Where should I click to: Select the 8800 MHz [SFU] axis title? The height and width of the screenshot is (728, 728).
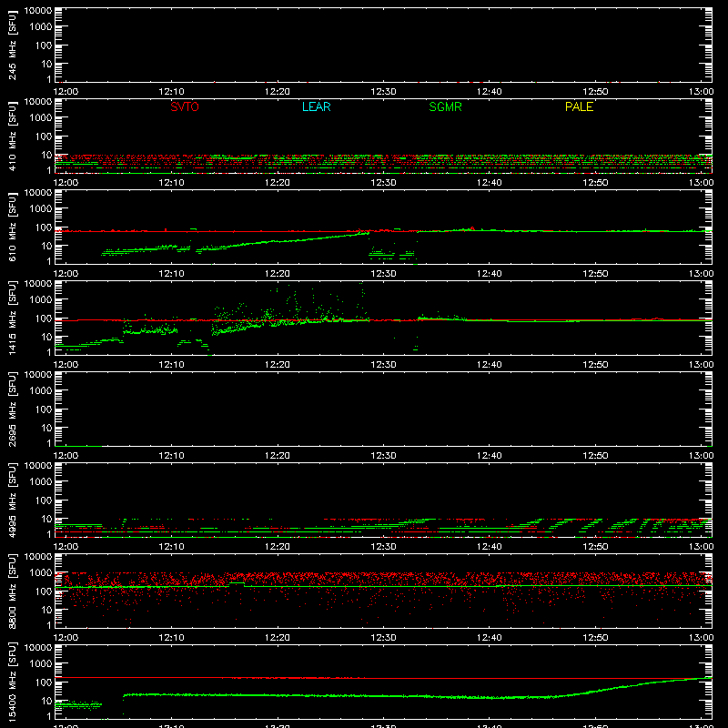13,591
